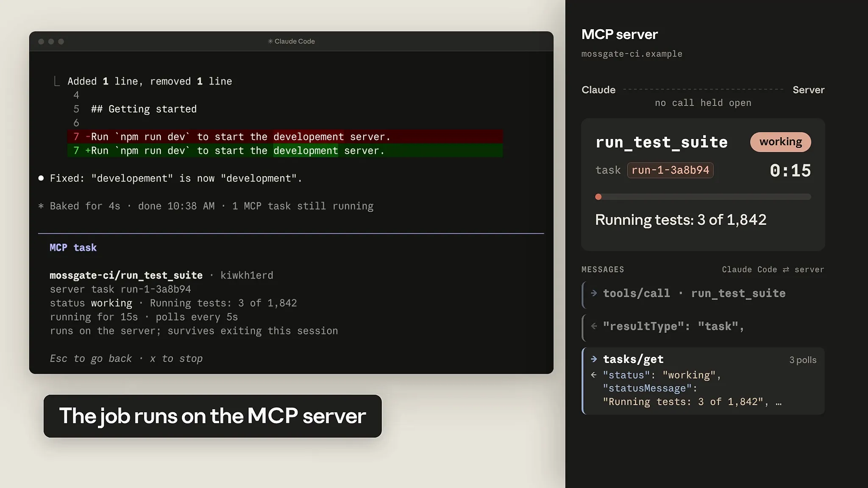
Task: Click the run_test_suite progress bar
Action: pyautogui.click(x=703, y=197)
